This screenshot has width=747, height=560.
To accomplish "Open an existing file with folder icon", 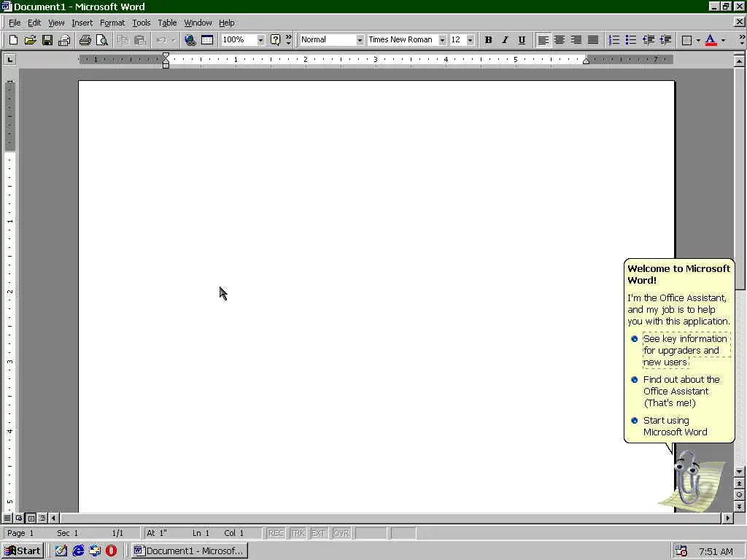I will (30, 40).
